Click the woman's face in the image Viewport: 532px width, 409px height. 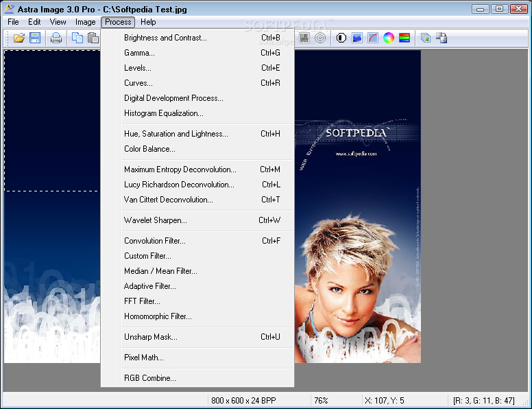(351, 299)
